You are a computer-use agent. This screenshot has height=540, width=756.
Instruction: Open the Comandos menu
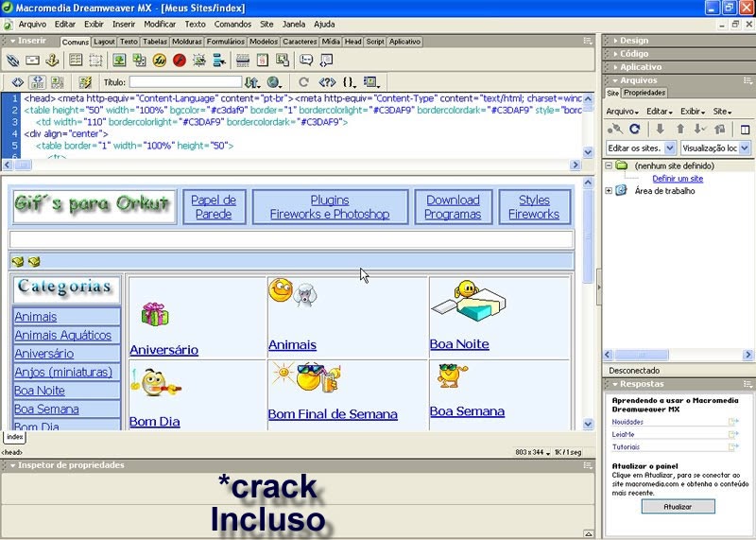(232, 25)
